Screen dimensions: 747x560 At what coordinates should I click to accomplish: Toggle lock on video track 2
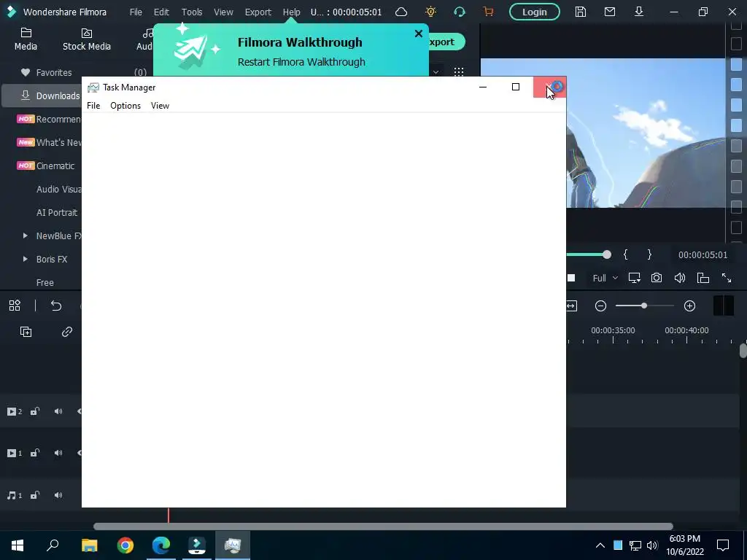[x=35, y=411]
